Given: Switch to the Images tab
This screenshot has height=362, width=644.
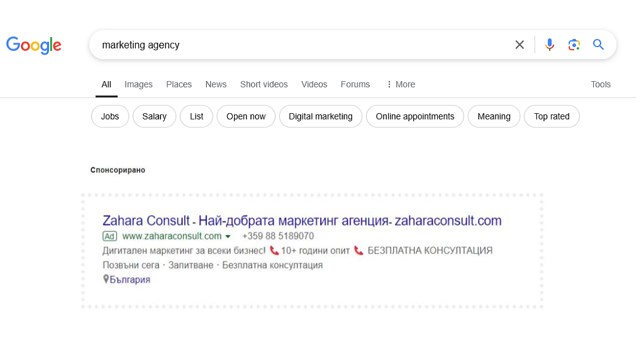Looking at the screenshot, I should (138, 84).
